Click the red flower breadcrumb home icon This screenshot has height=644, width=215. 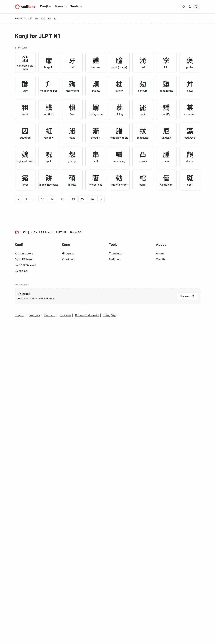point(17,233)
